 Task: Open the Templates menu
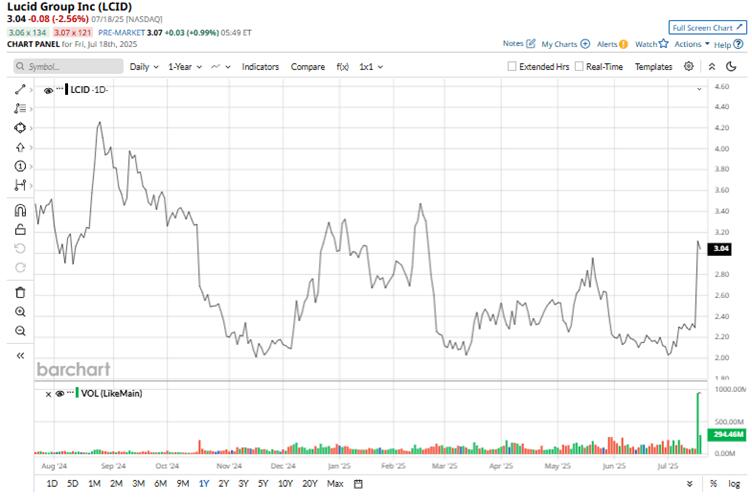tap(653, 67)
